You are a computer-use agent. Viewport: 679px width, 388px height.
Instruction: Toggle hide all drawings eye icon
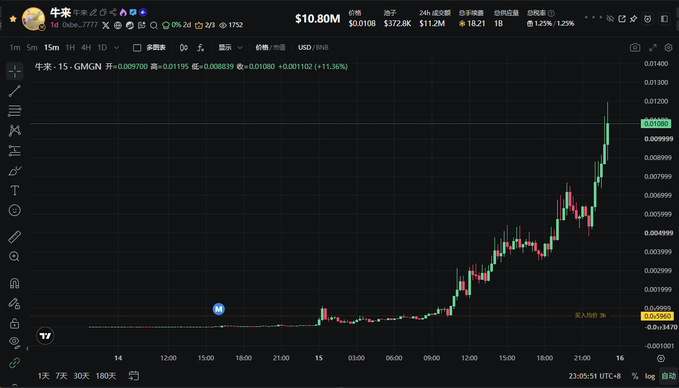15,342
